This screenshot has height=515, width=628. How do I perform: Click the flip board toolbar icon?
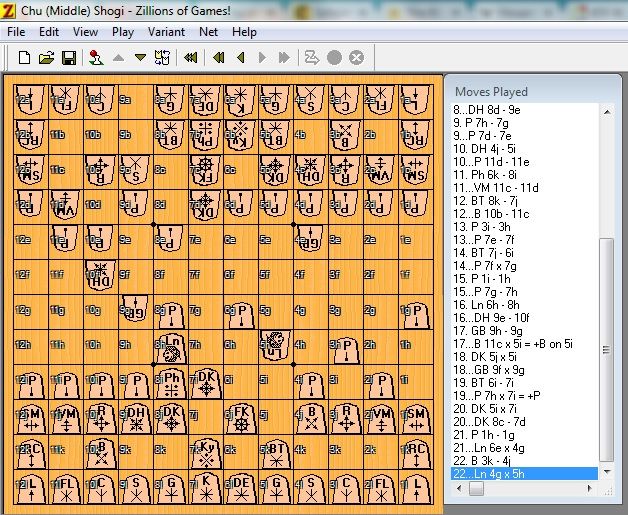pos(162,58)
